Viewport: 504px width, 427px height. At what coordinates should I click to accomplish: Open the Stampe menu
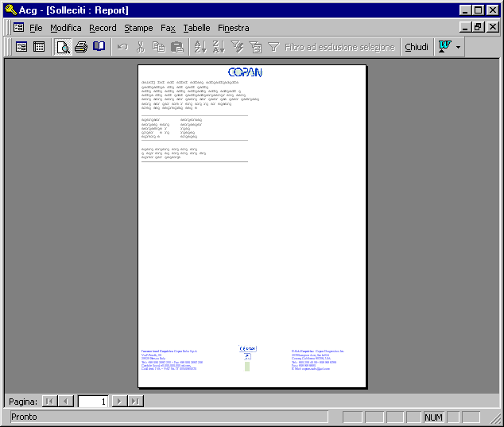138,28
